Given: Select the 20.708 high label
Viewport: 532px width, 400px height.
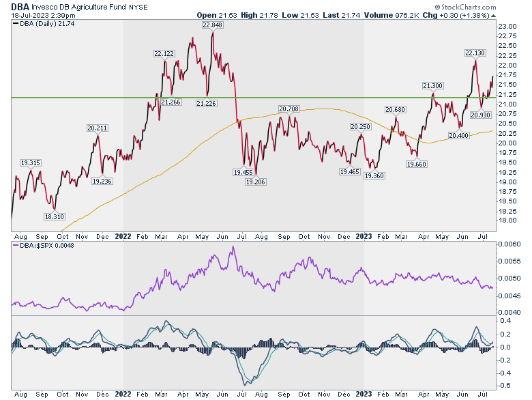Looking at the screenshot, I should click(289, 109).
